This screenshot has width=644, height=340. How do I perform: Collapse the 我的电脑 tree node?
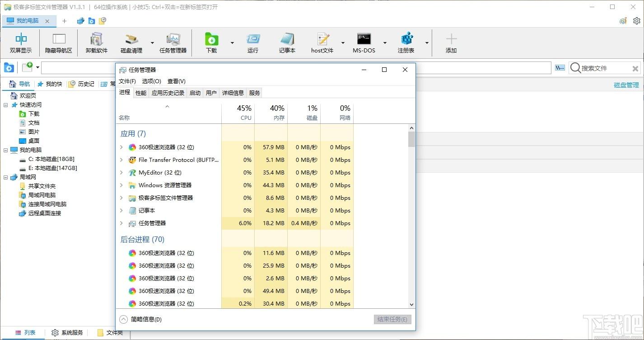pyautogui.click(x=5, y=150)
